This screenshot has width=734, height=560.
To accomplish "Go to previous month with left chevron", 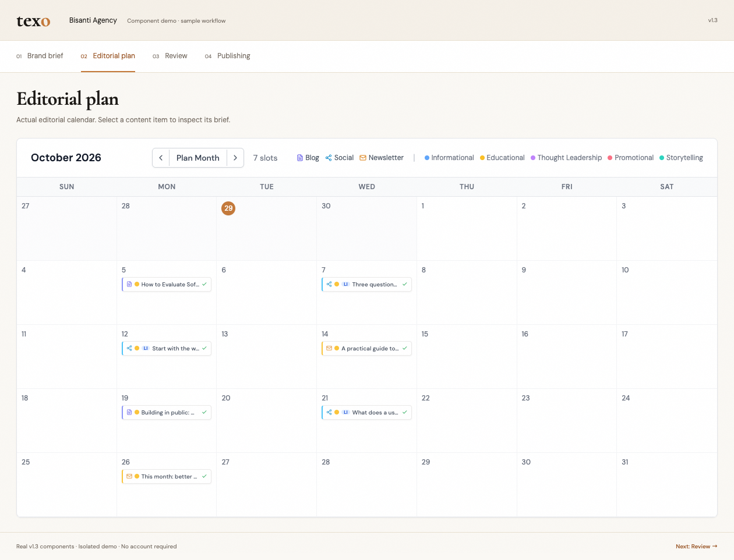I will pos(161,158).
